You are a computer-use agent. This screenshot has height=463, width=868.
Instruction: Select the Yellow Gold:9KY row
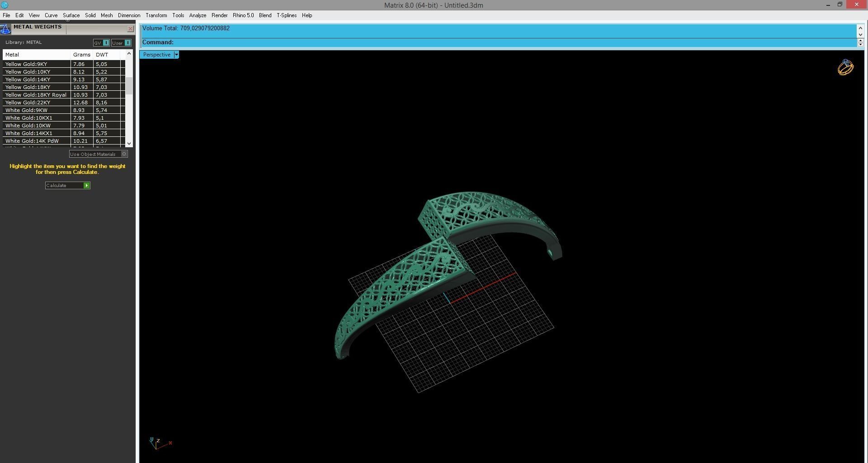(64, 64)
